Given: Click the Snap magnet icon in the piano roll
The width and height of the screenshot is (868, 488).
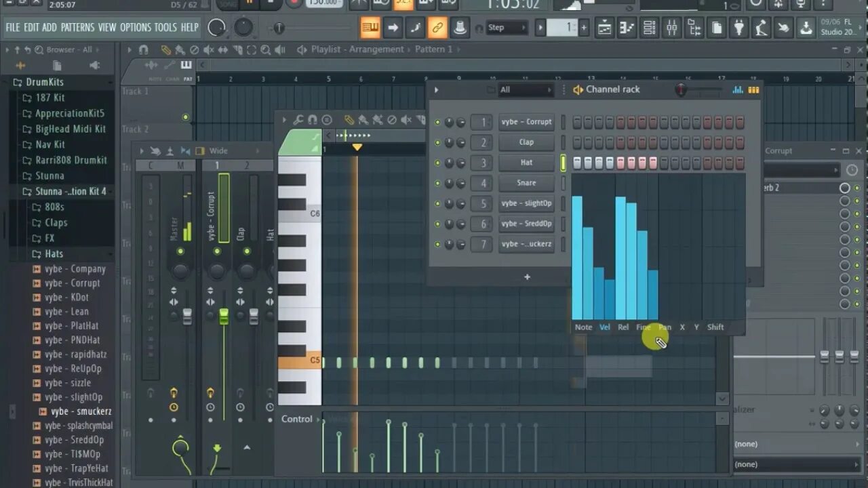Looking at the screenshot, I should (x=313, y=119).
